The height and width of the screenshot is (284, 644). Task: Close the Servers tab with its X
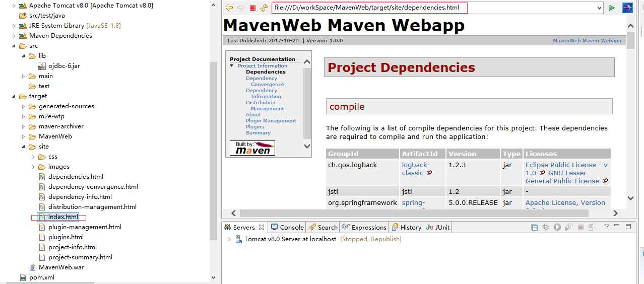pos(262,228)
